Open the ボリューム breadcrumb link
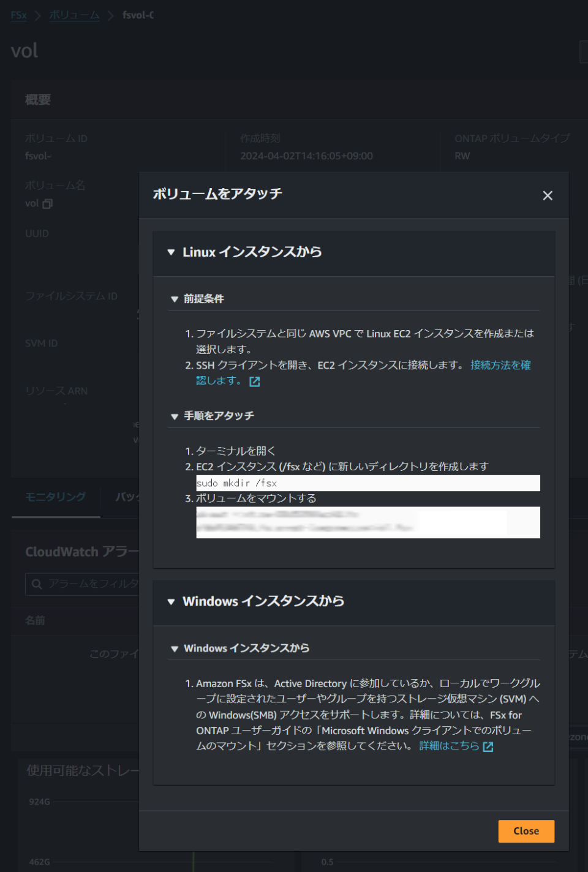Screen dimensions: 588x872 point(73,15)
